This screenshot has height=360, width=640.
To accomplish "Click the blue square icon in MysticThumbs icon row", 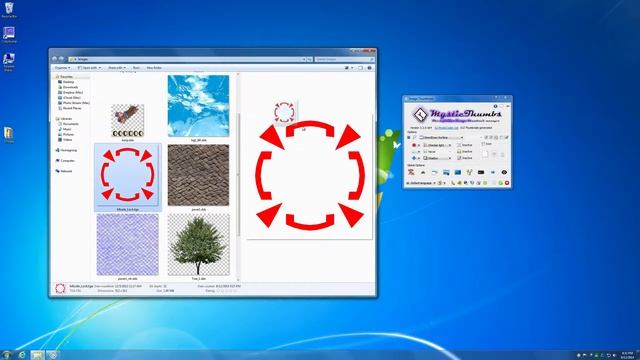I will (x=458, y=172).
